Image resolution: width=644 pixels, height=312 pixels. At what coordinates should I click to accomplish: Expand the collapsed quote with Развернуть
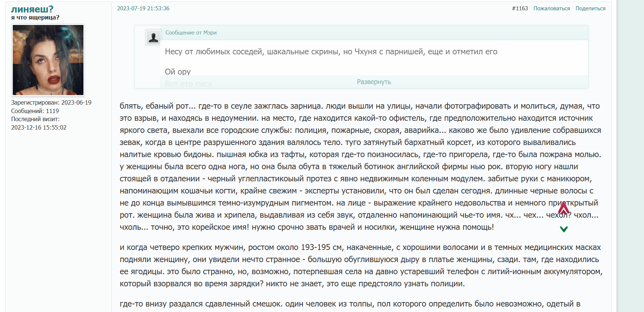374,82
